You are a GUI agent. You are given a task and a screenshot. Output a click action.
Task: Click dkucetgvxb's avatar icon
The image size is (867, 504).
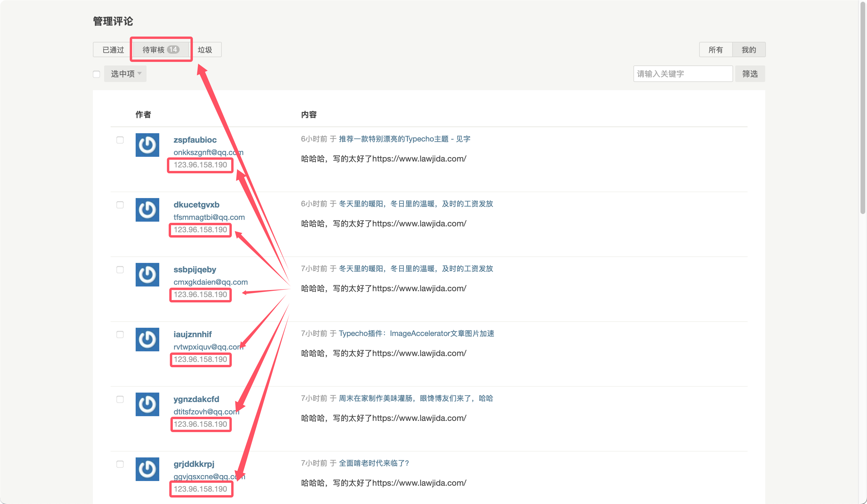[x=147, y=210]
